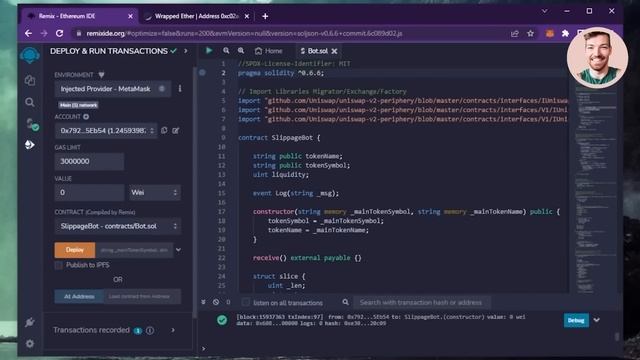Toggle Publish to IPFS checkbox

pyautogui.click(x=58, y=265)
